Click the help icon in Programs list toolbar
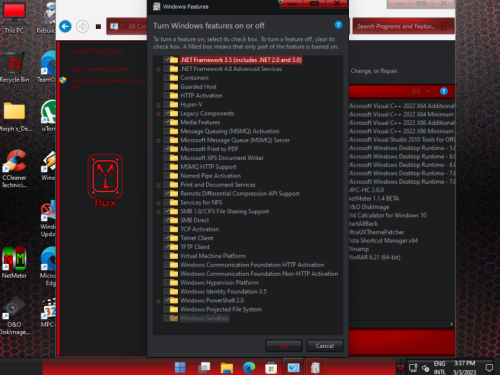 click(x=444, y=91)
